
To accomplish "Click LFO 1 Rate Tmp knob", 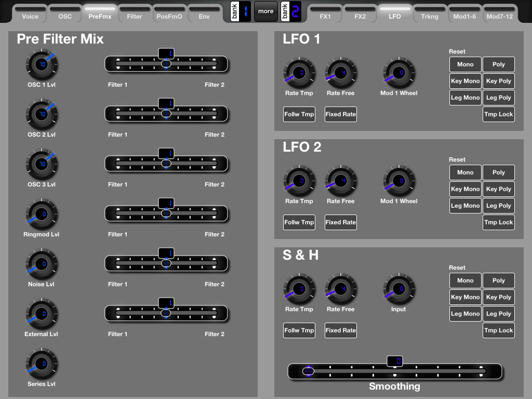I will coord(299,73).
